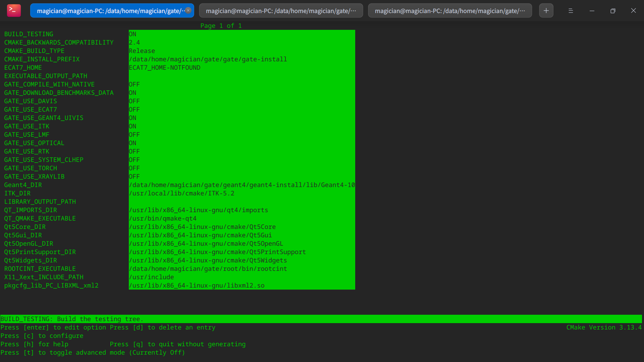Close the first terminal tab
The image size is (644, 362).
[188, 10]
